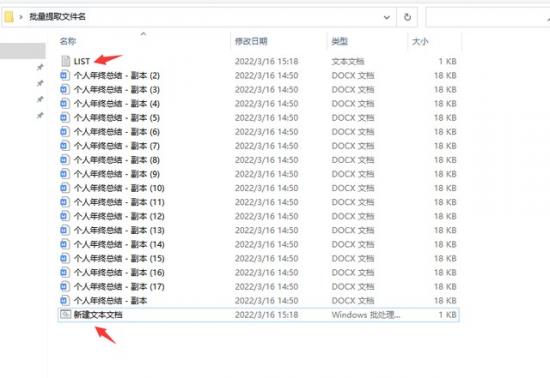The width and height of the screenshot is (550, 378).
Task: Select file 个人年终总结 - 副本 (17)
Action: tap(119, 286)
